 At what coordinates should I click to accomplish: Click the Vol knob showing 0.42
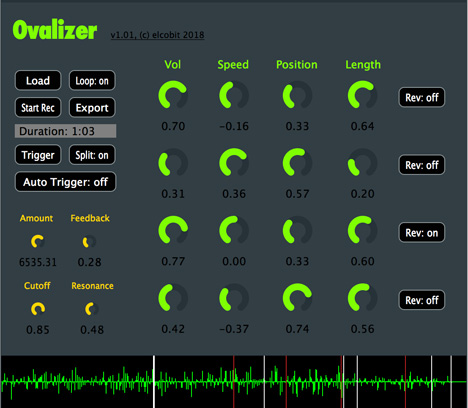(x=173, y=298)
